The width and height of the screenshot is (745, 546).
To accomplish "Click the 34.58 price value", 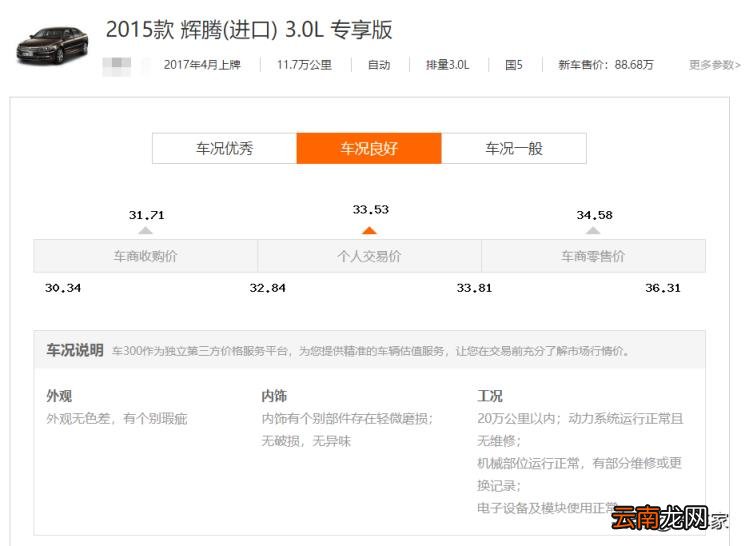I will pyautogui.click(x=594, y=215).
